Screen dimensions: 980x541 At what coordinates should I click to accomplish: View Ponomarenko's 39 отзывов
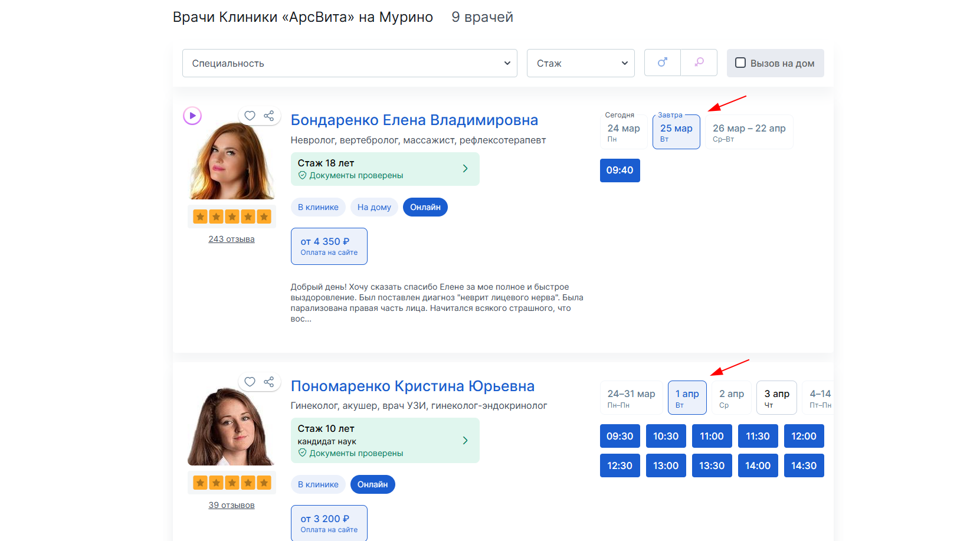coord(231,505)
